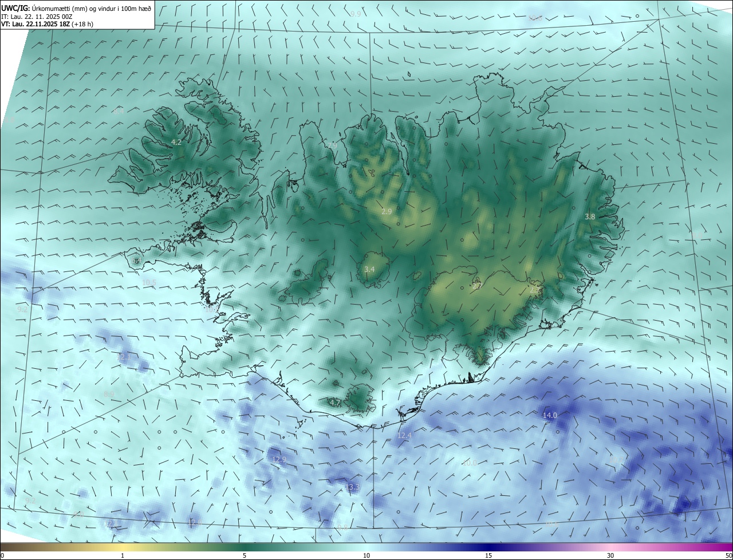This screenshot has width=733, height=560.
Task: Click the 3.4 value label on the map
Action: coord(369,269)
